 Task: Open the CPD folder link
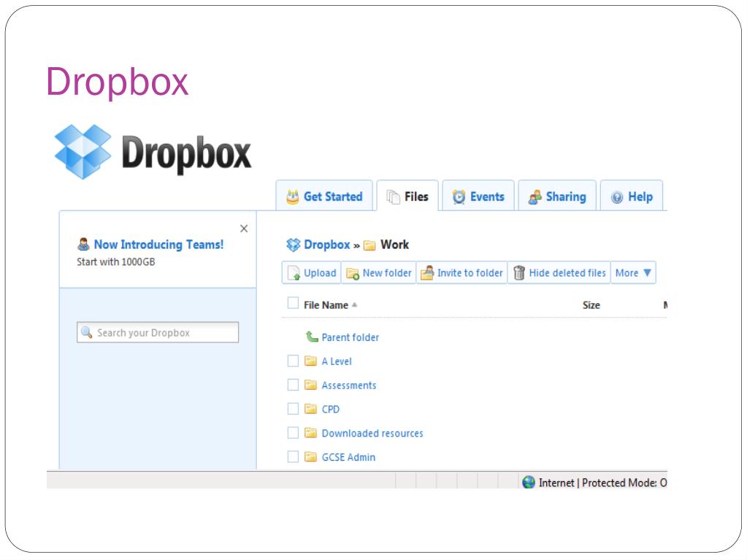click(x=331, y=409)
